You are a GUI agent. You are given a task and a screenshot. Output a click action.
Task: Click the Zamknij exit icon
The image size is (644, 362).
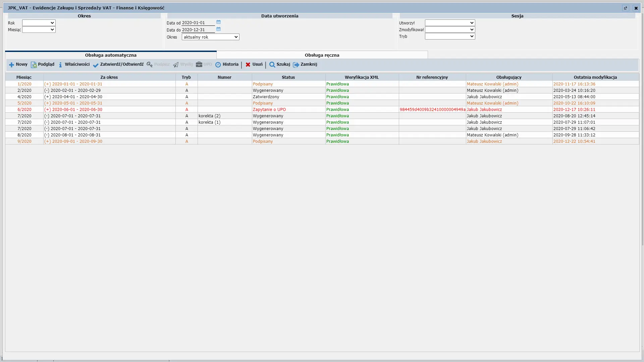click(296, 65)
